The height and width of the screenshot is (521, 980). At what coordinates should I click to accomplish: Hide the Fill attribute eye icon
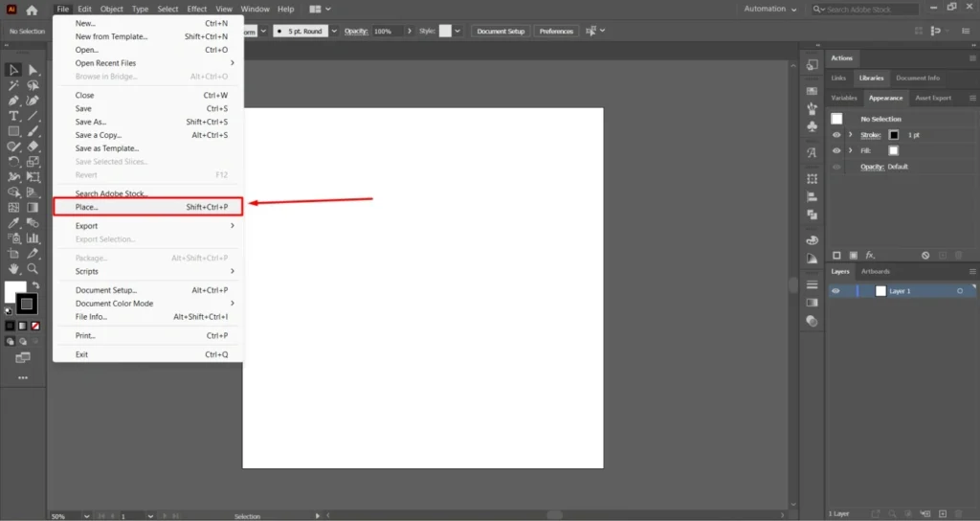(836, 150)
